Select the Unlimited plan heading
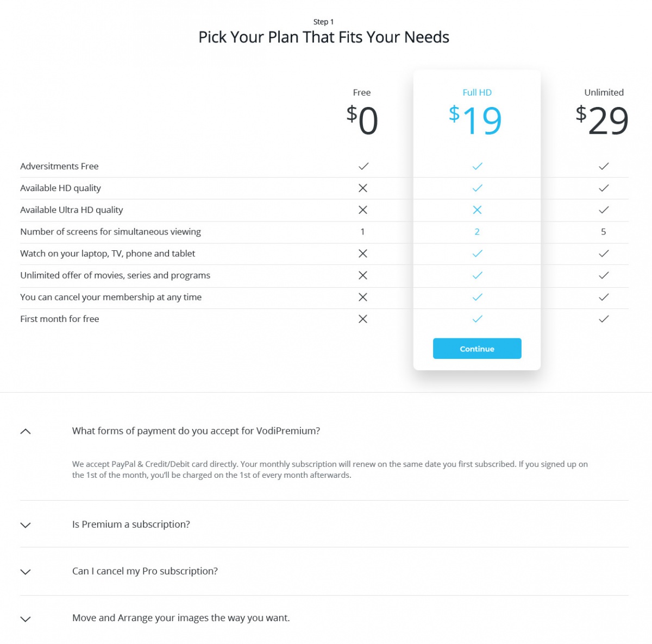Viewport: 652px width, 644px height. pos(604,92)
